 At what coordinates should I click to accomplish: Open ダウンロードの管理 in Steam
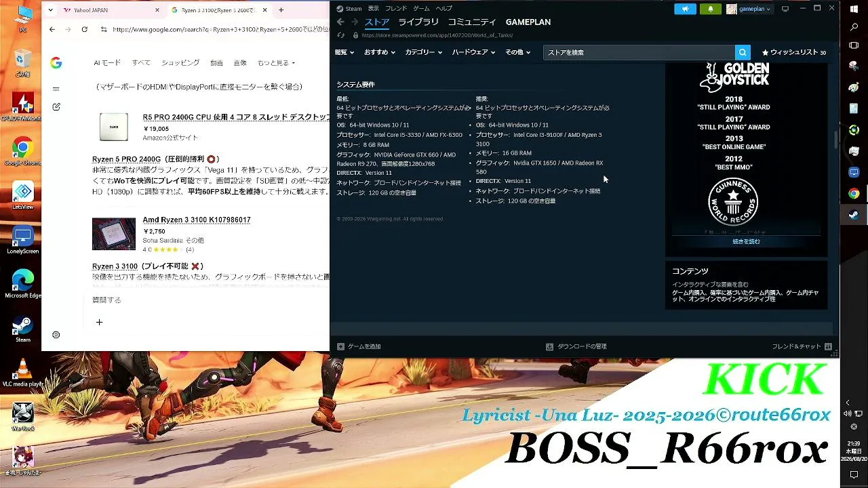(x=576, y=346)
